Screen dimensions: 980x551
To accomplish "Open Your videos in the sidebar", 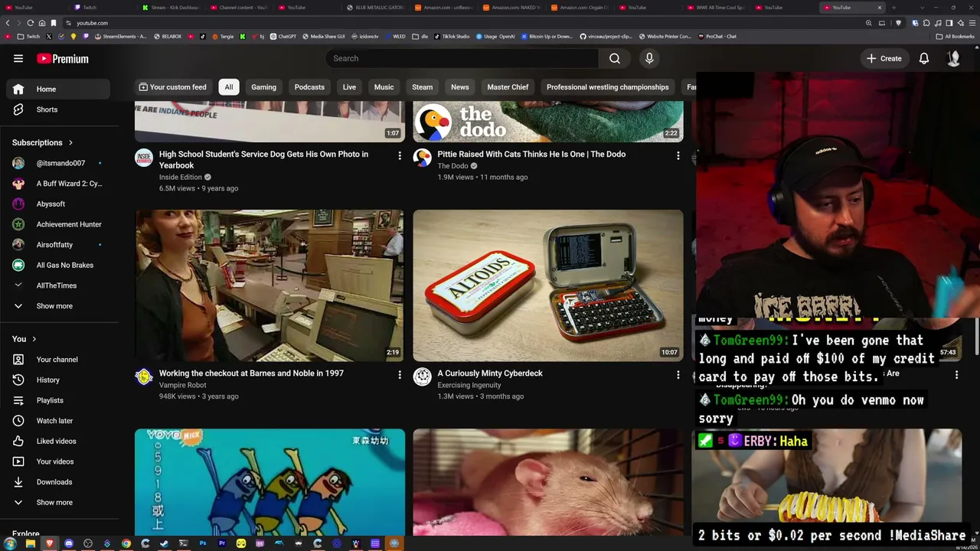I will [x=58, y=461].
